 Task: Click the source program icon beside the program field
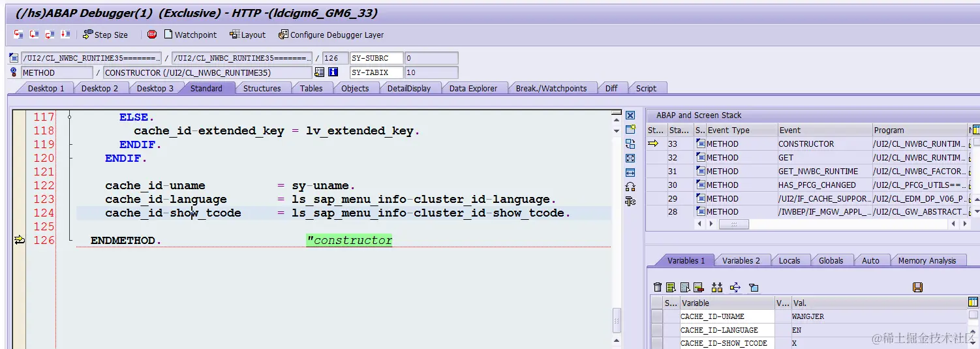coord(14,58)
